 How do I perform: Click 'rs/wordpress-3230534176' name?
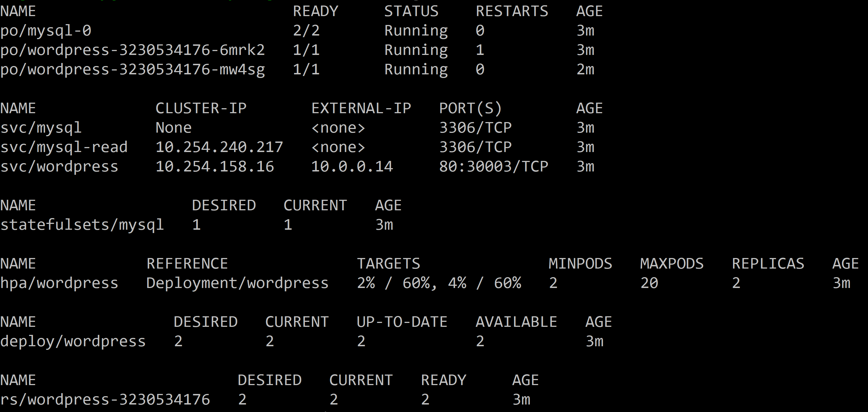coord(105,400)
